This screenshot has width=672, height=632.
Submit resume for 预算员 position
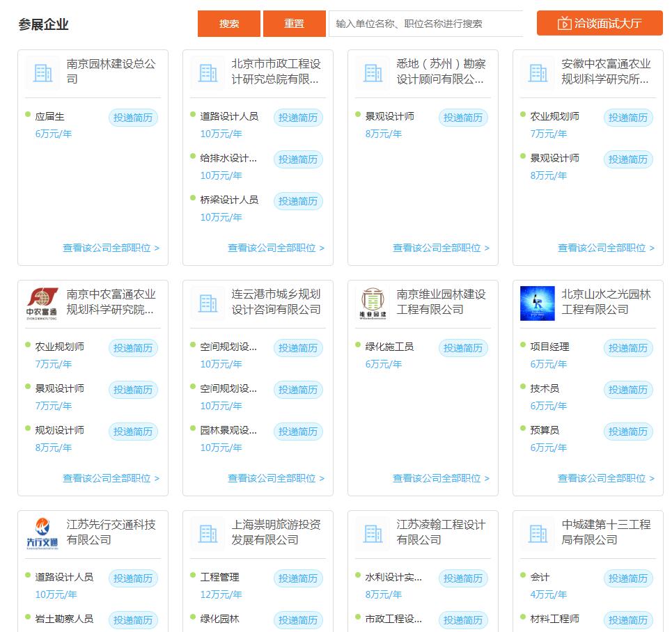pyautogui.click(x=628, y=432)
